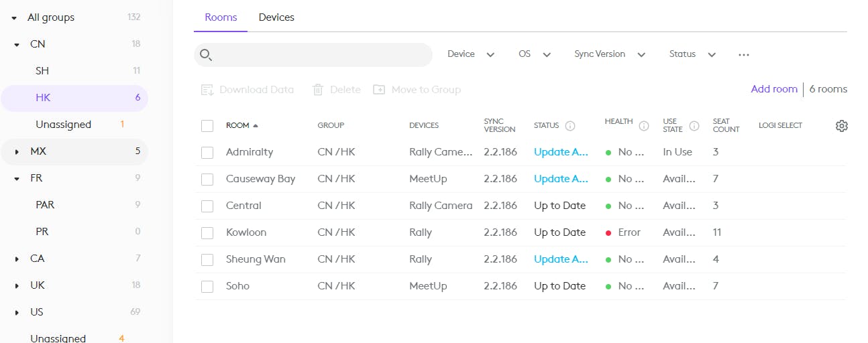Expand the MX group
This screenshot has width=868, height=343.
17,152
